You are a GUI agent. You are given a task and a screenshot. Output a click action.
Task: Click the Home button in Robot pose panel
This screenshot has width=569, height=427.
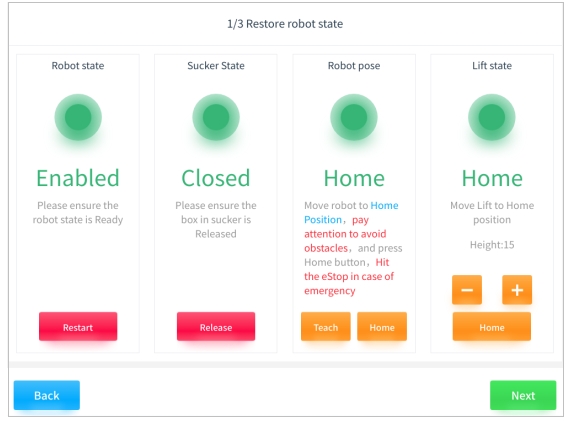(382, 326)
